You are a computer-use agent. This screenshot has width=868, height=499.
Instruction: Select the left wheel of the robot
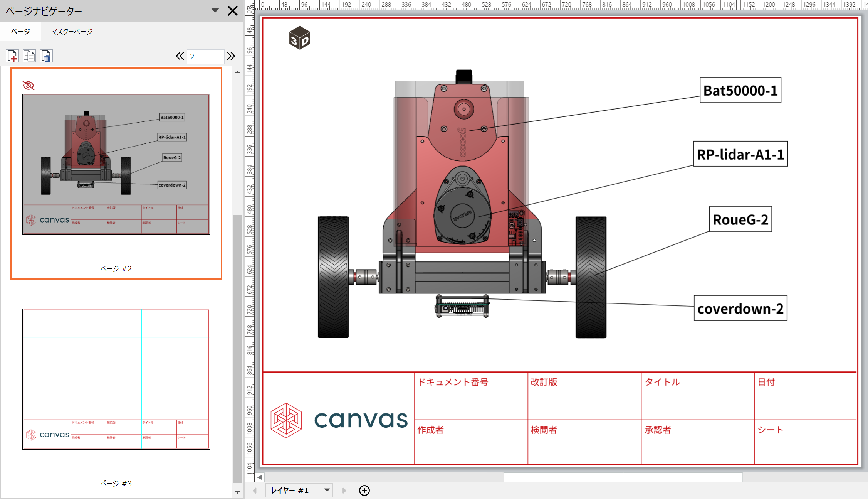333,277
